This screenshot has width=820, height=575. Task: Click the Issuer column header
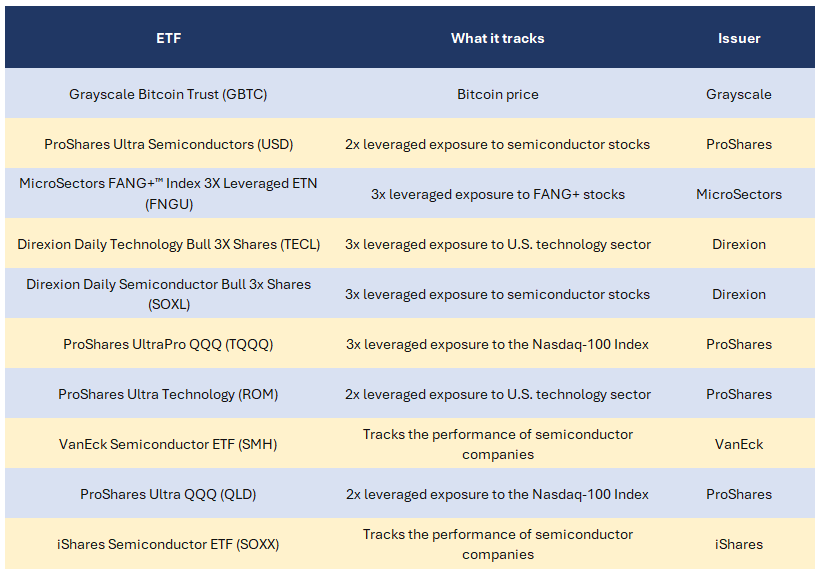(x=738, y=38)
